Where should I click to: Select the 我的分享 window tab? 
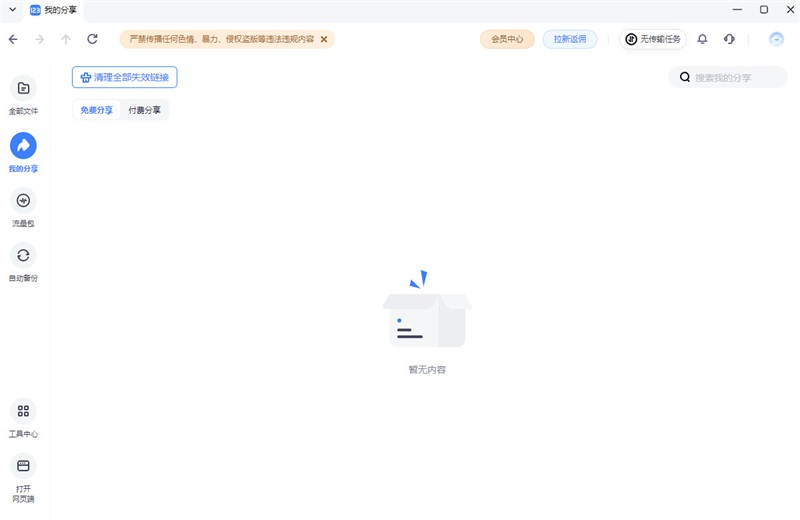[x=53, y=10]
